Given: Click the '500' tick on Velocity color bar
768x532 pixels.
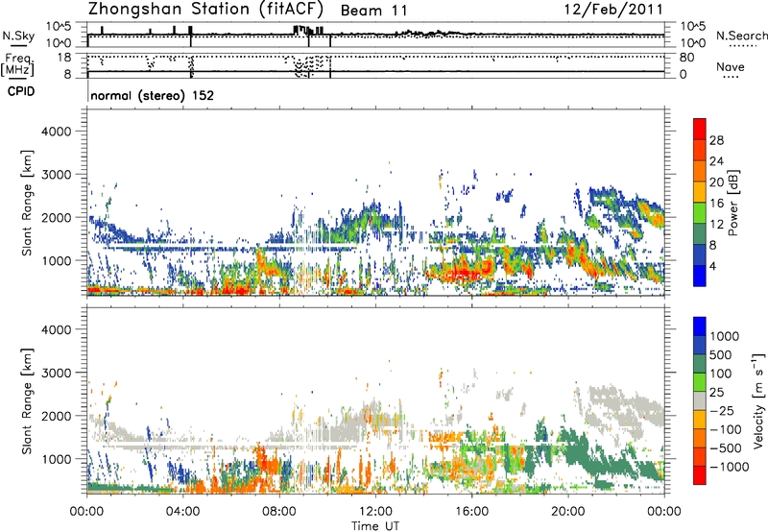Looking at the screenshot, I should (721, 355).
